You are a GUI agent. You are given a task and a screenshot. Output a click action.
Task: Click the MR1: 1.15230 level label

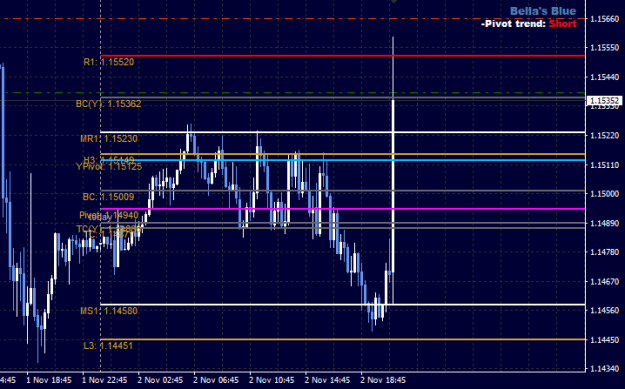[109, 139]
